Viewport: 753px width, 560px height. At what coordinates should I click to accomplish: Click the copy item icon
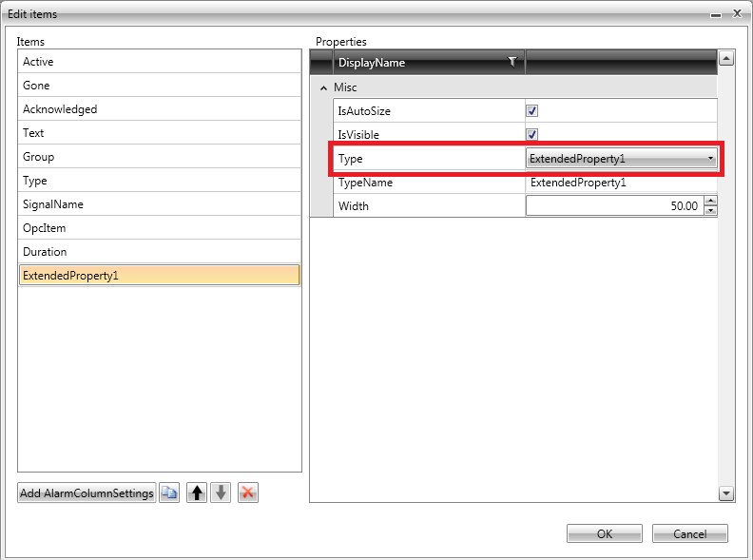point(169,492)
